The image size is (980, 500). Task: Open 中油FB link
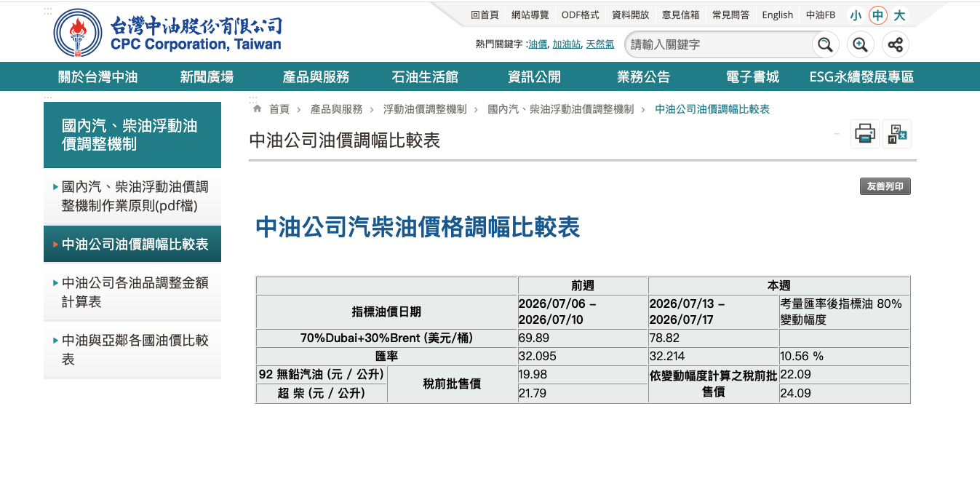[x=821, y=15]
